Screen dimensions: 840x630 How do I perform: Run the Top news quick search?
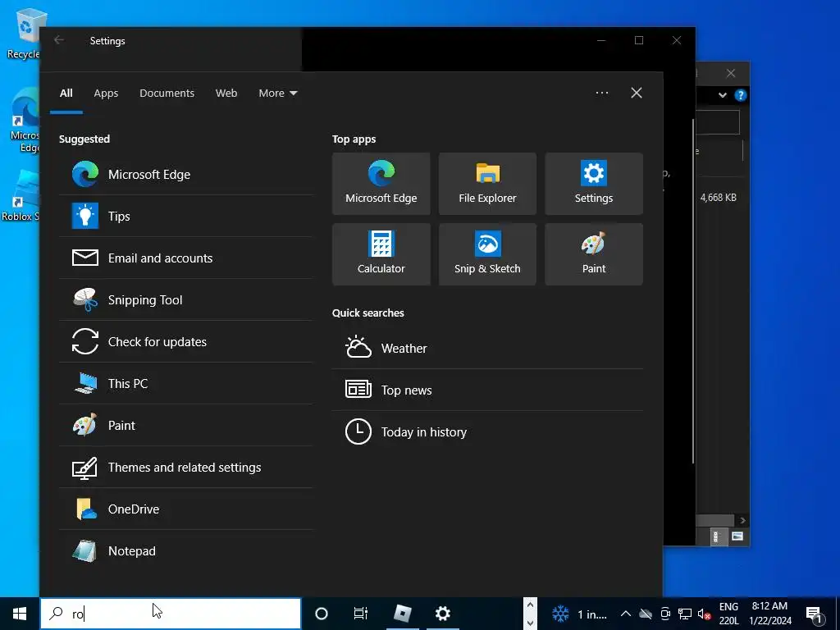tap(487, 390)
